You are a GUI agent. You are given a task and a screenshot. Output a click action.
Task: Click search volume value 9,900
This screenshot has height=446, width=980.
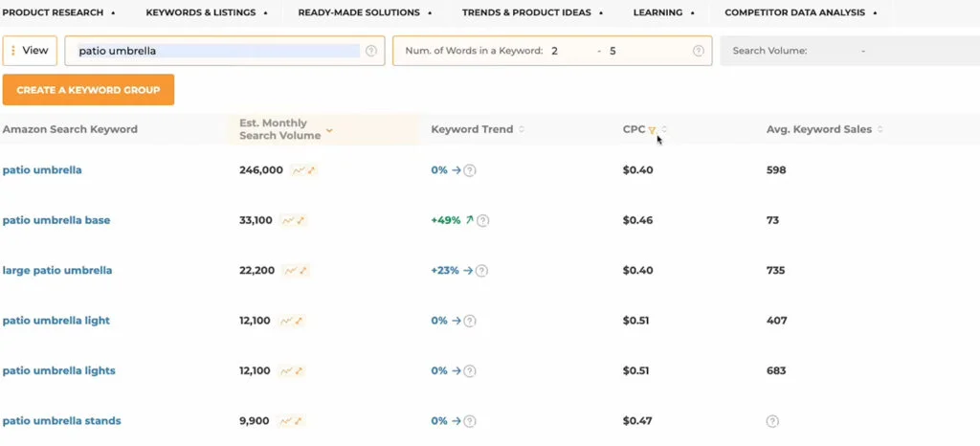[x=255, y=421]
